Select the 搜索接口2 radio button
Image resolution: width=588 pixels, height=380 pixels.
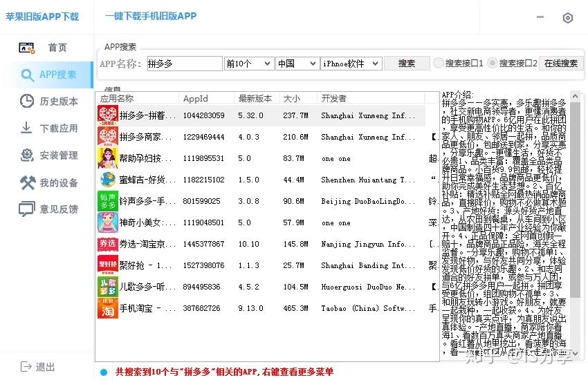(x=493, y=64)
